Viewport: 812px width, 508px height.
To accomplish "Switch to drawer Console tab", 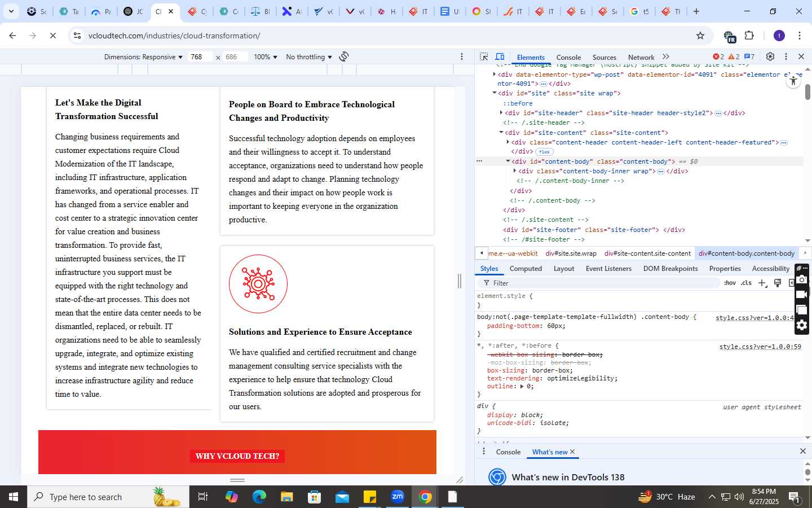I will (508, 452).
